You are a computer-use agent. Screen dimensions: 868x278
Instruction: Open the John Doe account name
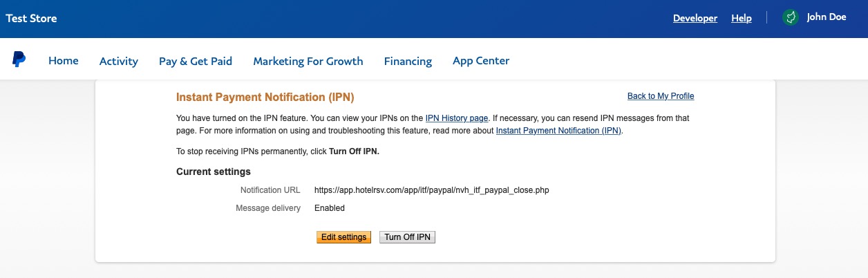[827, 18]
